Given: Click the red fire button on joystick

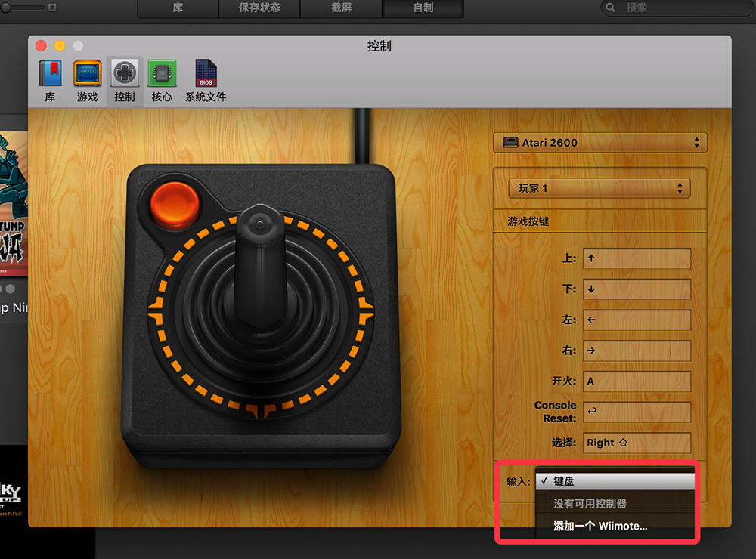Looking at the screenshot, I should pos(175,204).
